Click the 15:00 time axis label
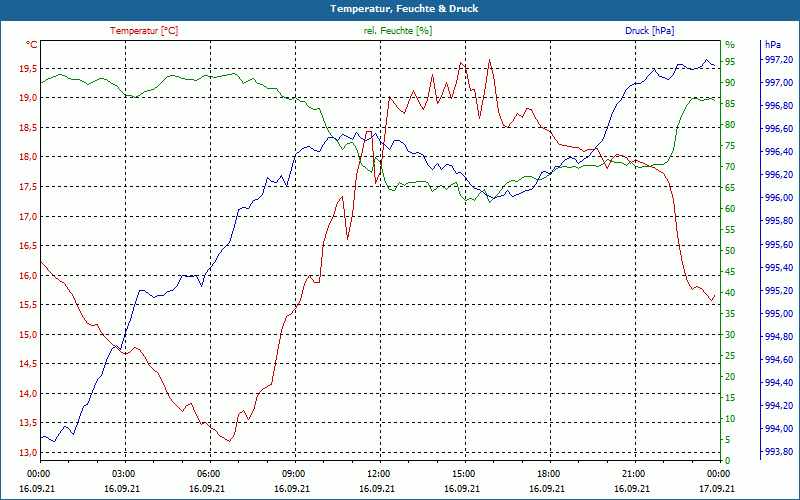 click(x=462, y=473)
